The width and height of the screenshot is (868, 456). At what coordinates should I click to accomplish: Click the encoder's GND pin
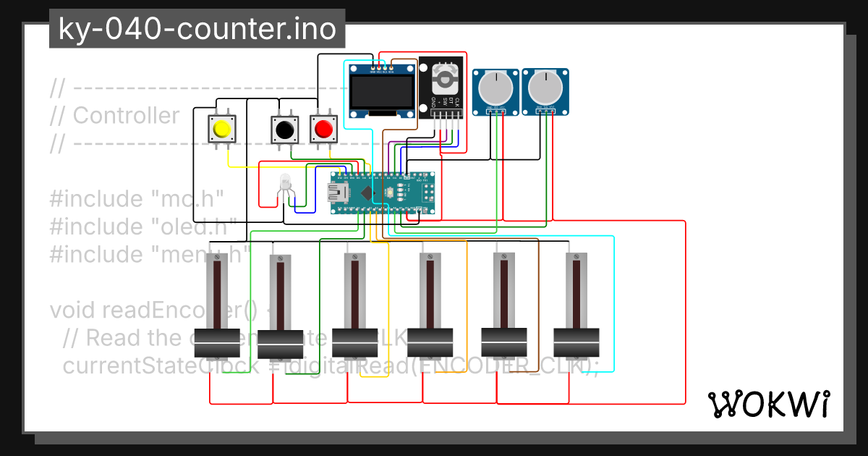tap(434, 113)
